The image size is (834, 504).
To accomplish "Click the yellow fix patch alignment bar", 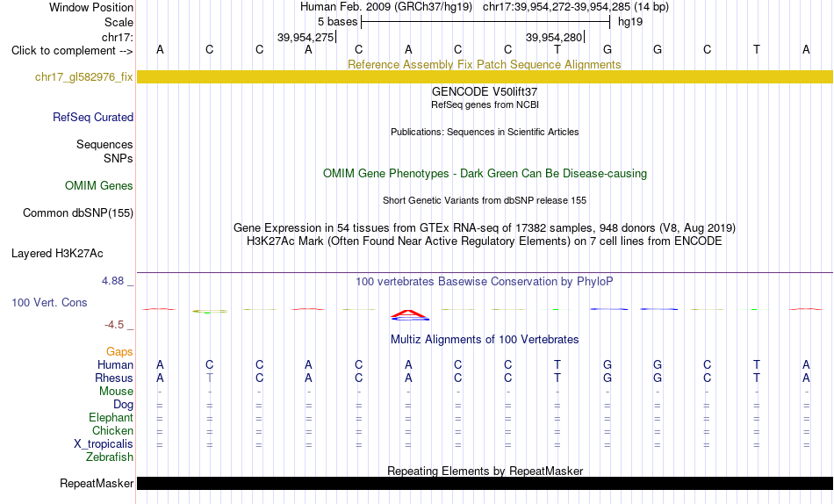I will click(485, 76).
